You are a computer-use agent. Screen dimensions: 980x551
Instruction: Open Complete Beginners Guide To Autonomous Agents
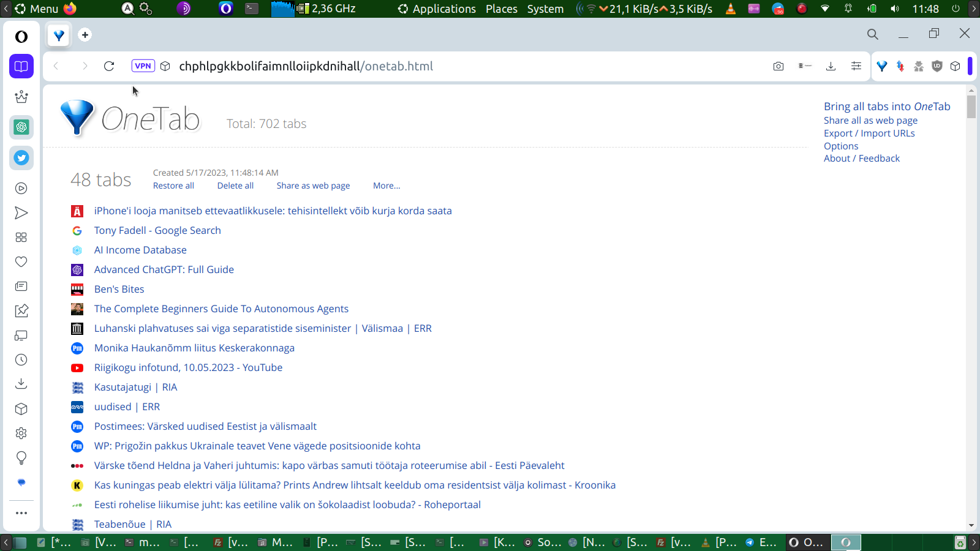[221, 309]
